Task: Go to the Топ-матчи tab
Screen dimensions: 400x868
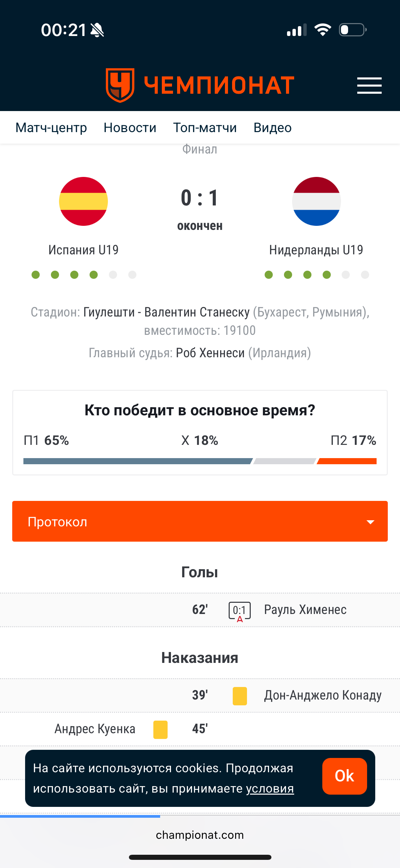Action: point(205,128)
